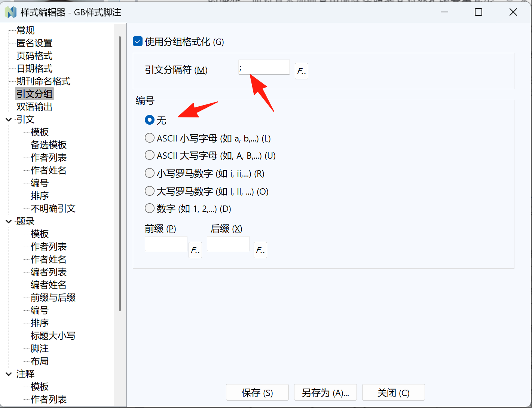This screenshot has width=532, height=408.
Task: Click 关闭 (C) button
Action: [x=394, y=393]
